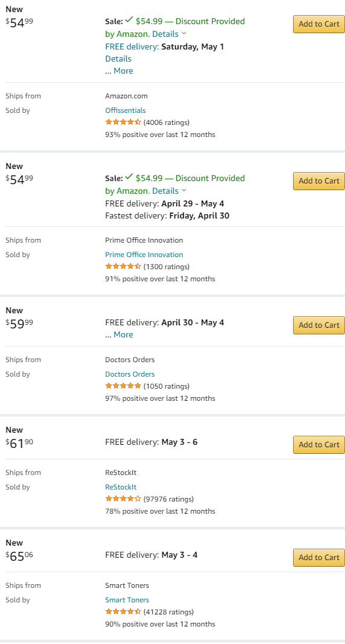Viewport: 345px width, 644px height.
Task: Show More info in the Doctors Orders offer
Action: pyautogui.click(x=123, y=334)
